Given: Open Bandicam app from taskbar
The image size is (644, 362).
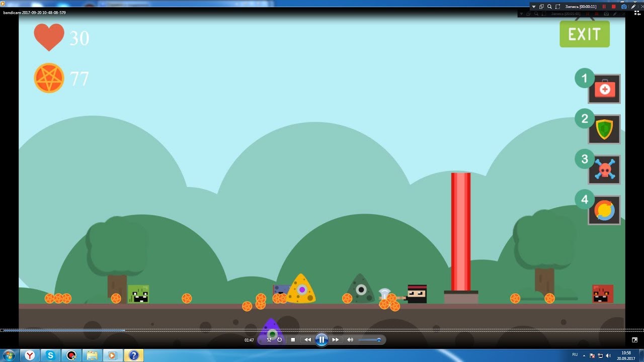Looking at the screenshot, I should 71,355.
